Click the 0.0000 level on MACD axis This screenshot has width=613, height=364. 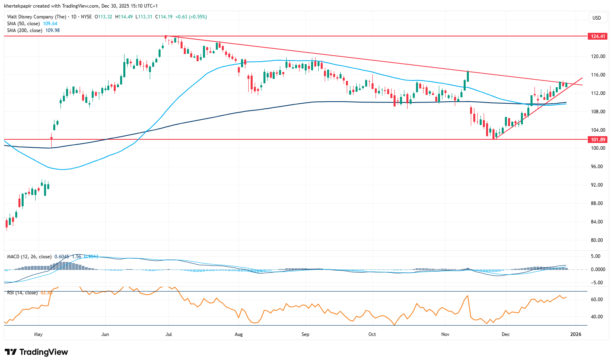pos(598,269)
